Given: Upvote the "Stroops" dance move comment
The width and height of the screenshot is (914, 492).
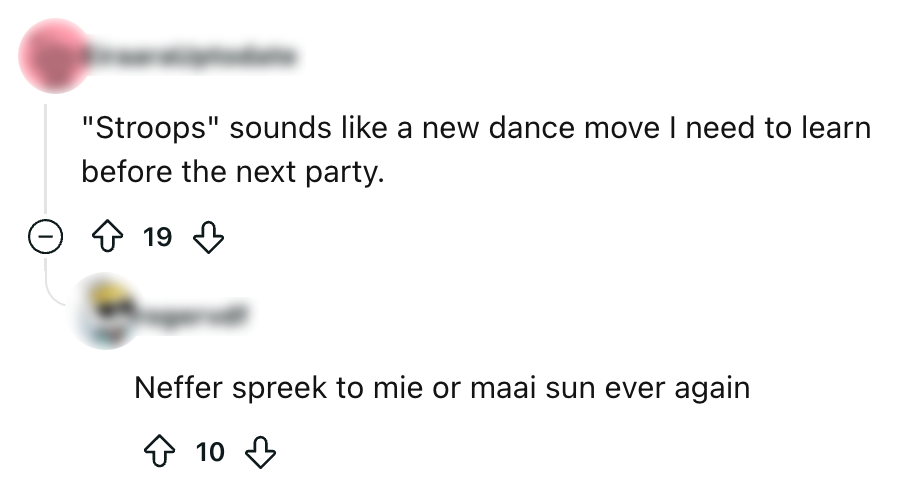Looking at the screenshot, I should point(111,238).
